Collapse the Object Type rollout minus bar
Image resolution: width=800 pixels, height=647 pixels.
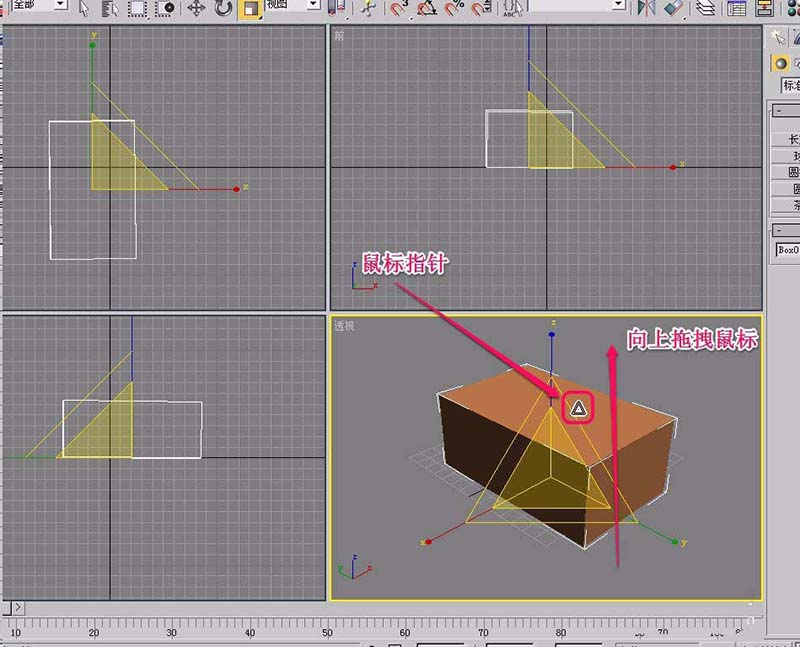[x=785, y=110]
